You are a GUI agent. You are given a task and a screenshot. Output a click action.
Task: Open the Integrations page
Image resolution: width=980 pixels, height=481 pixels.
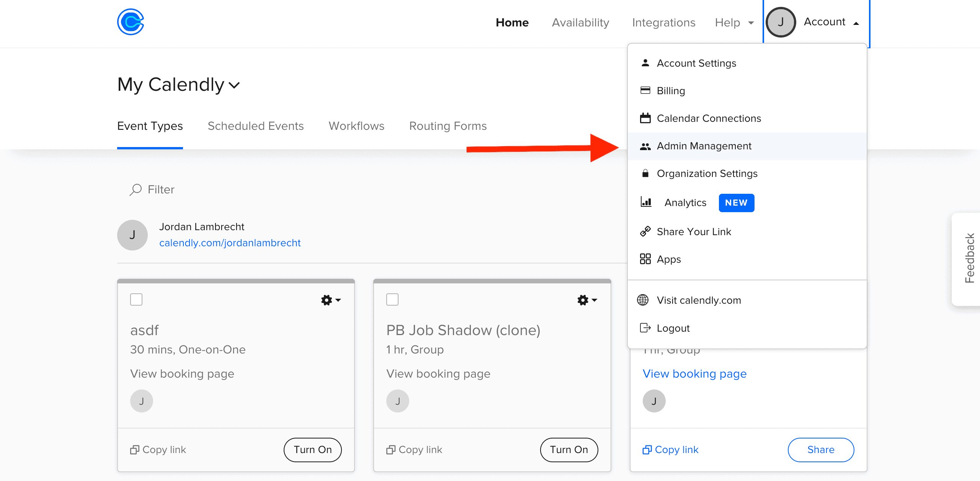(x=664, y=23)
